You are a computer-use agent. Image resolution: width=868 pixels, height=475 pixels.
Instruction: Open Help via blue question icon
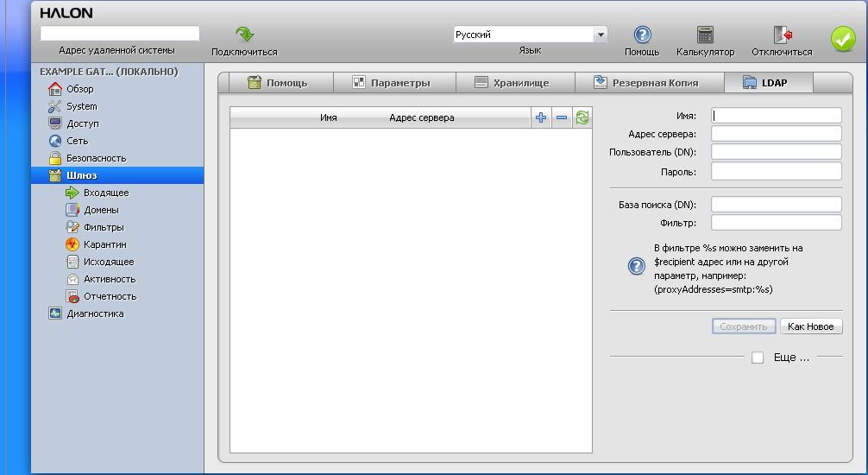click(x=642, y=35)
